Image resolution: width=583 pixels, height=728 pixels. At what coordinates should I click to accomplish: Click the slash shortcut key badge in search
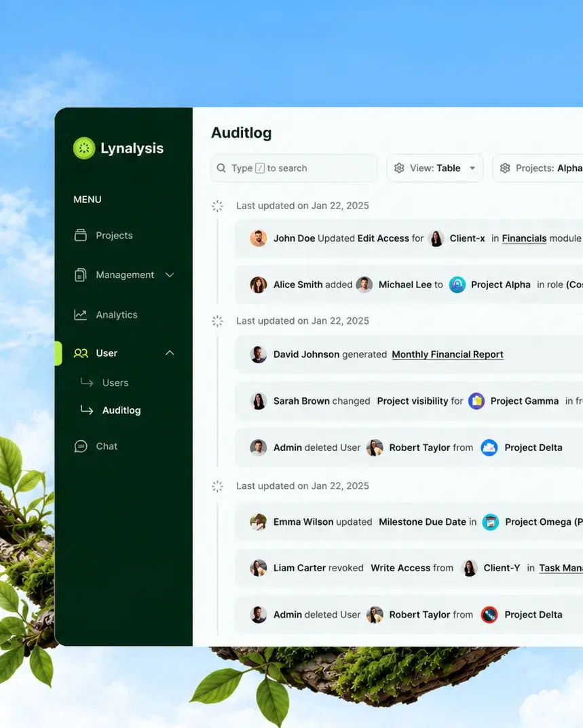(260, 168)
